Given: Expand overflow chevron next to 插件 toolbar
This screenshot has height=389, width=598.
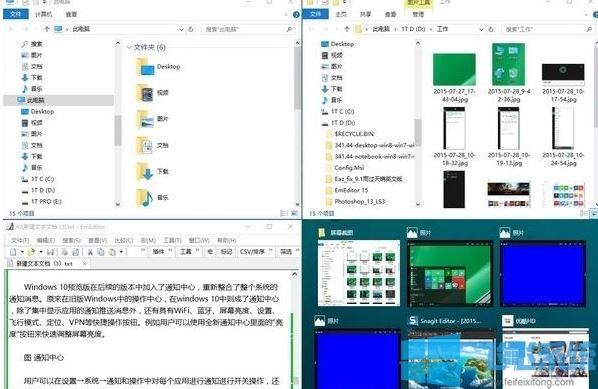Looking at the screenshot, I should click(170, 251).
